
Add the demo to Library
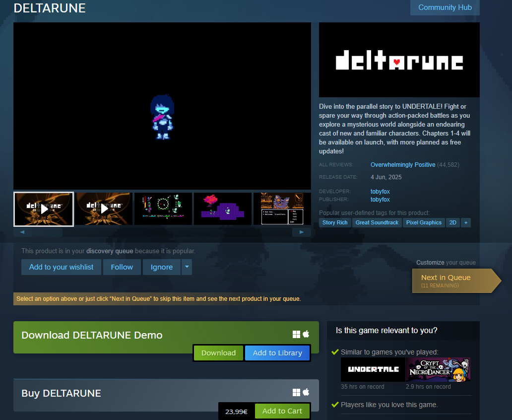[277, 353]
